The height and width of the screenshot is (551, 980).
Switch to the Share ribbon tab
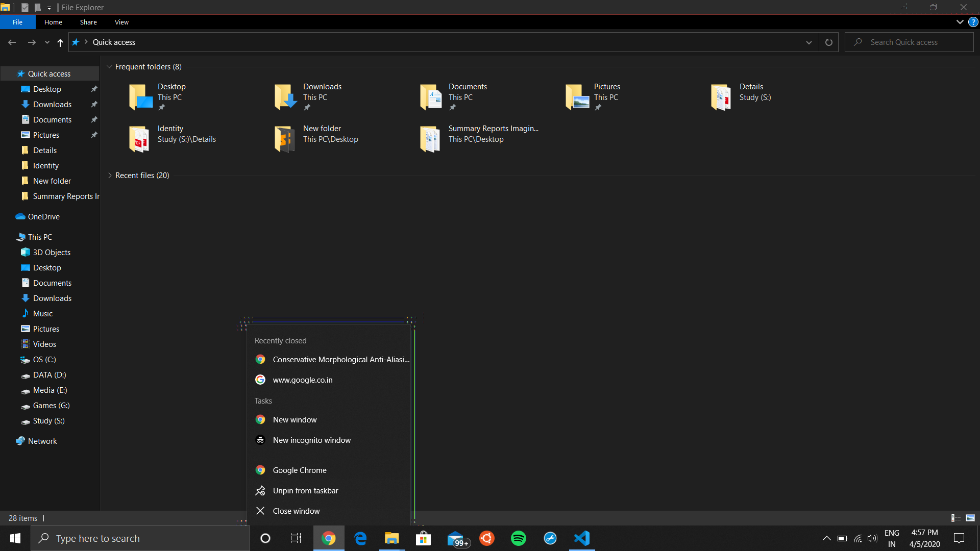[x=88, y=22]
